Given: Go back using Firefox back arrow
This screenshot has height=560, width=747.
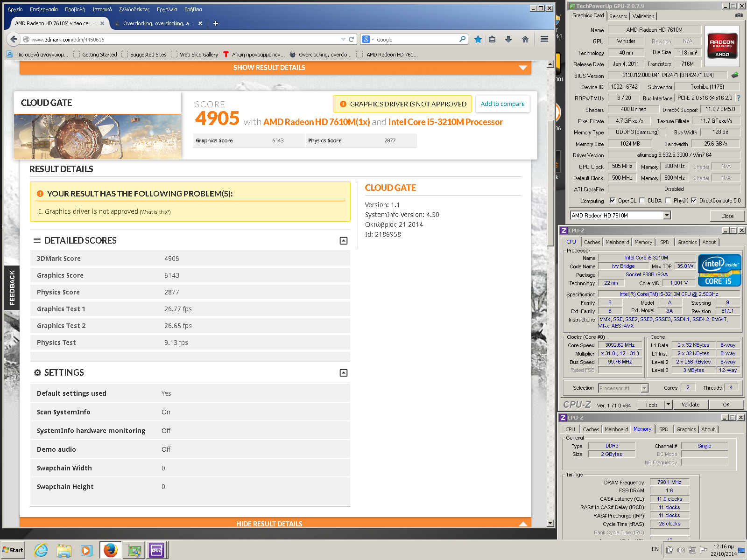Looking at the screenshot, I should coord(13,39).
